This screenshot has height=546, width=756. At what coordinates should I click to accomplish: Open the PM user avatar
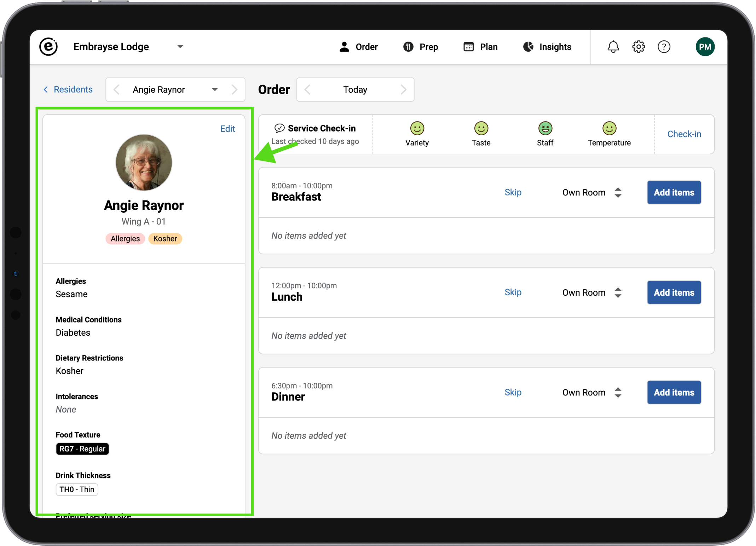[705, 47]
